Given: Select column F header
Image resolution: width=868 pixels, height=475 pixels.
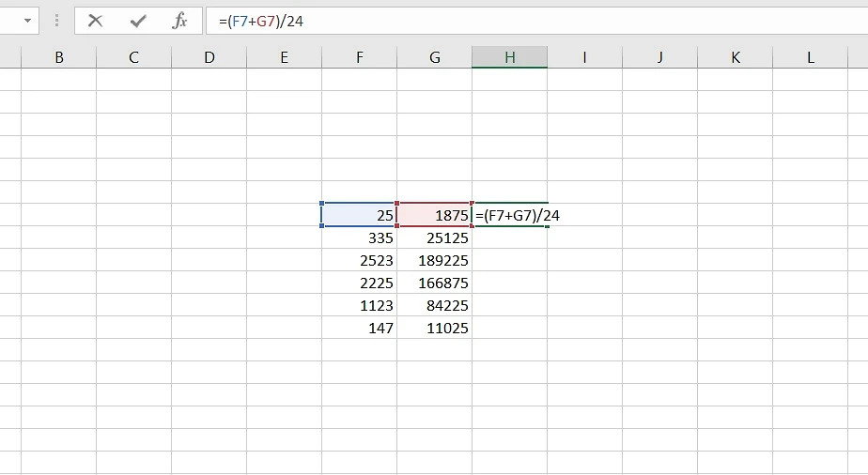Looking at the screenshot, I should tap(359, 57).
